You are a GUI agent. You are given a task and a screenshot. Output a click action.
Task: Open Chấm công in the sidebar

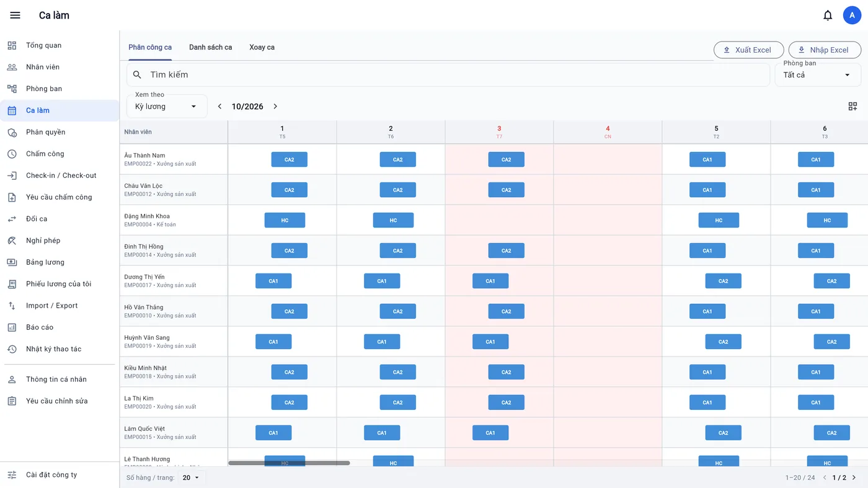click(60, 154)
